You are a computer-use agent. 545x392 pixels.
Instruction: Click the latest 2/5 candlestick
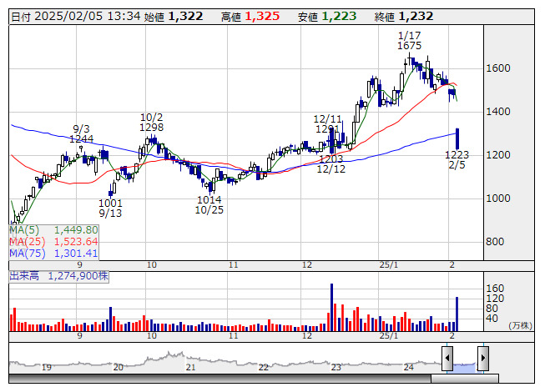tap(457, 138)
